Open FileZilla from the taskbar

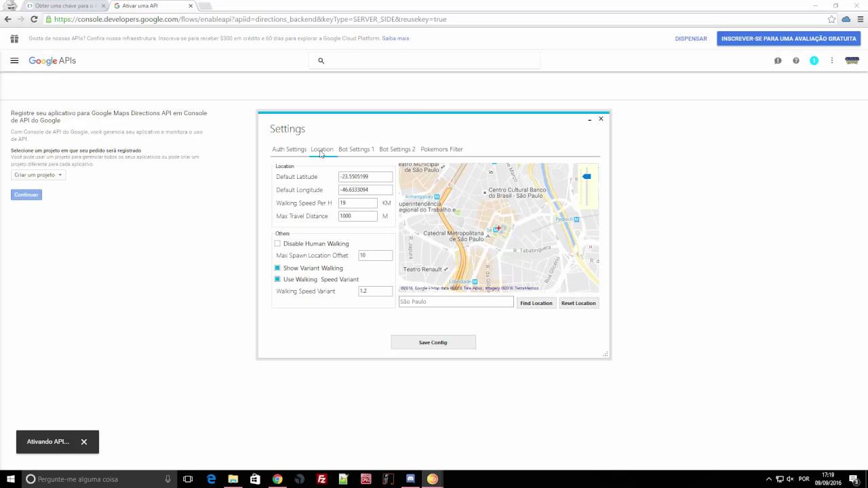click(321, 479)
